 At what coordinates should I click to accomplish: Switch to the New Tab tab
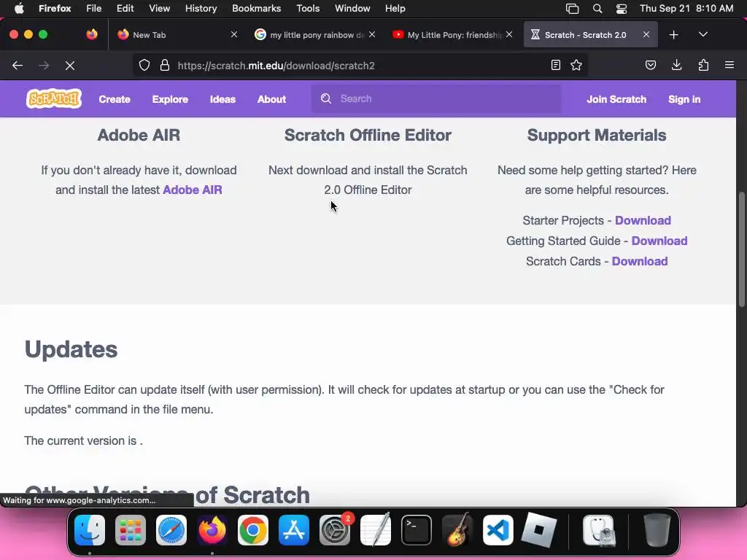click(x=177, y=35)
